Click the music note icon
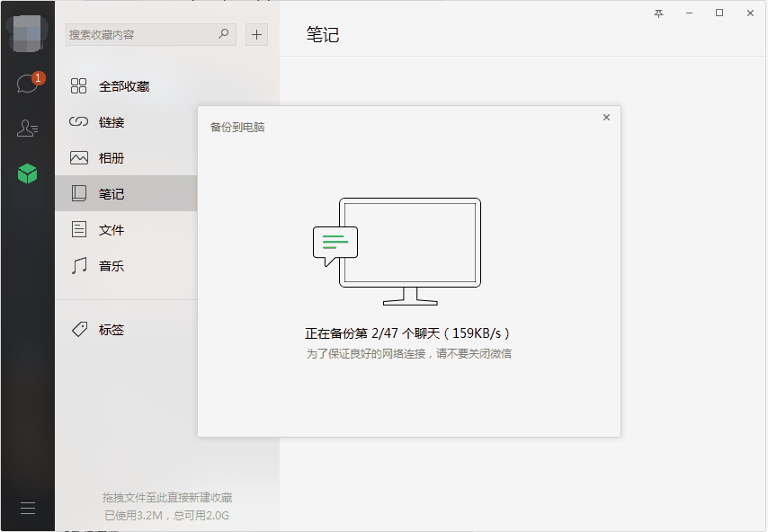 click(79, 266)
